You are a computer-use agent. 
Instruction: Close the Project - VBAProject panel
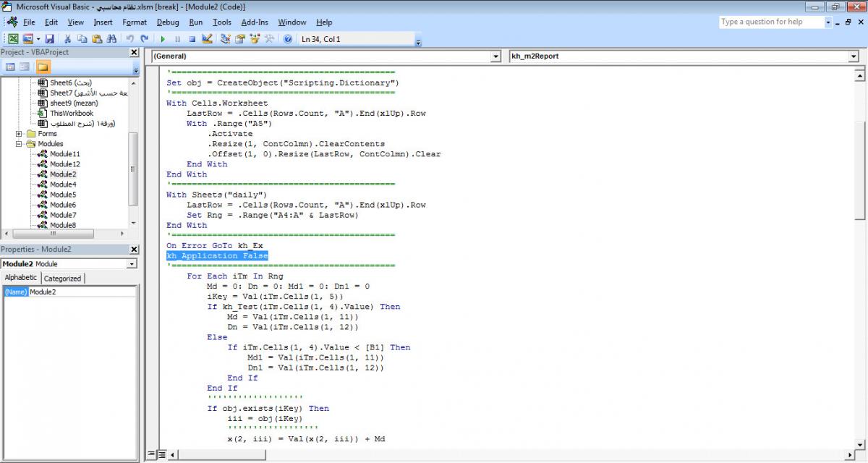coord(134,52)
